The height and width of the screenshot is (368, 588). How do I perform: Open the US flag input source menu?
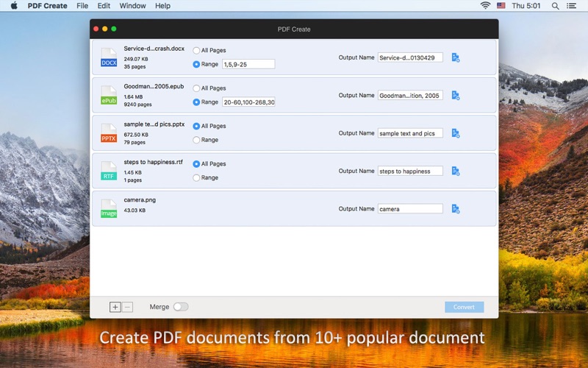coord(501,6)
